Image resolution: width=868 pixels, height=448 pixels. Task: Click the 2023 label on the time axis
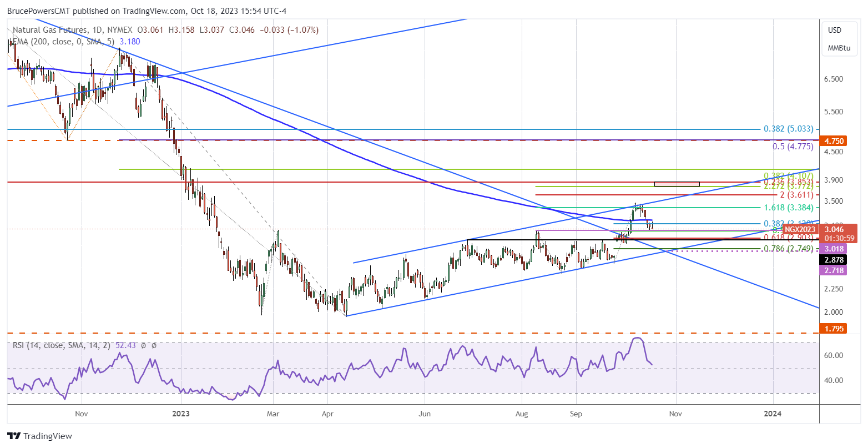[x=181, y=414]
